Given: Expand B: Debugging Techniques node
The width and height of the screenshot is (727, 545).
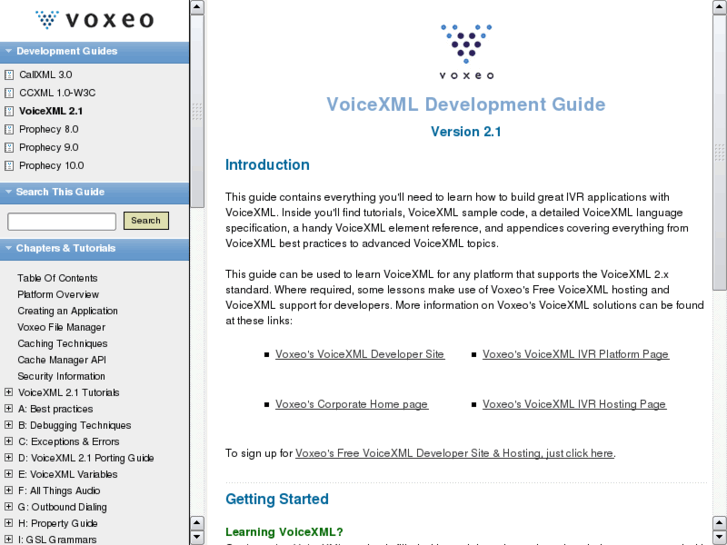Looking at the screenshot, I should point(8,425).
